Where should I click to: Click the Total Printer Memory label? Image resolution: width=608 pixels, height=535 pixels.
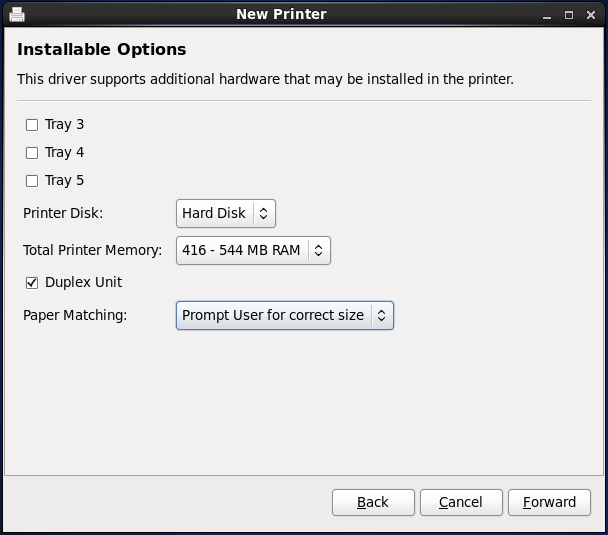(x=92, y=250)
